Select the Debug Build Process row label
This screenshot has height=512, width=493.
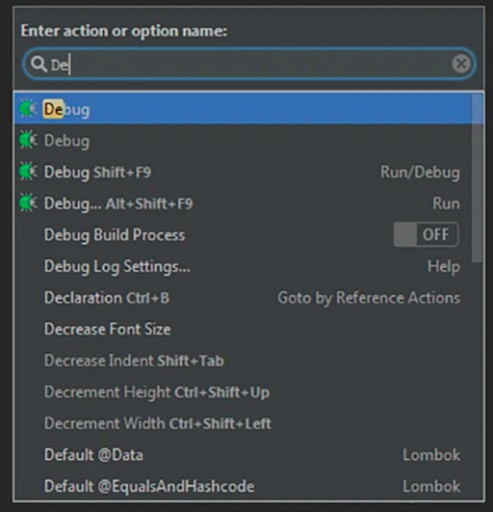(x=115, y=235)
